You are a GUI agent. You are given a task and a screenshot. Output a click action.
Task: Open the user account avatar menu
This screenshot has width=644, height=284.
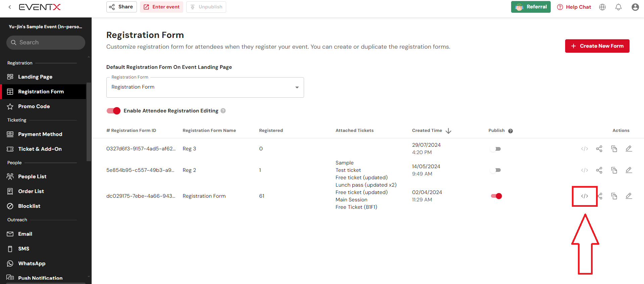coord(635,7)
